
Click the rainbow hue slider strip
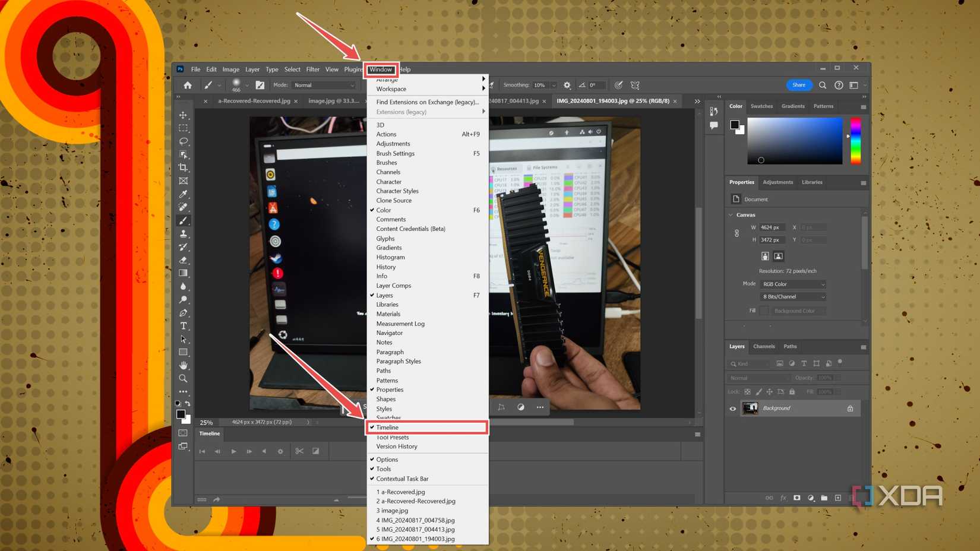[x=855, y=141]
